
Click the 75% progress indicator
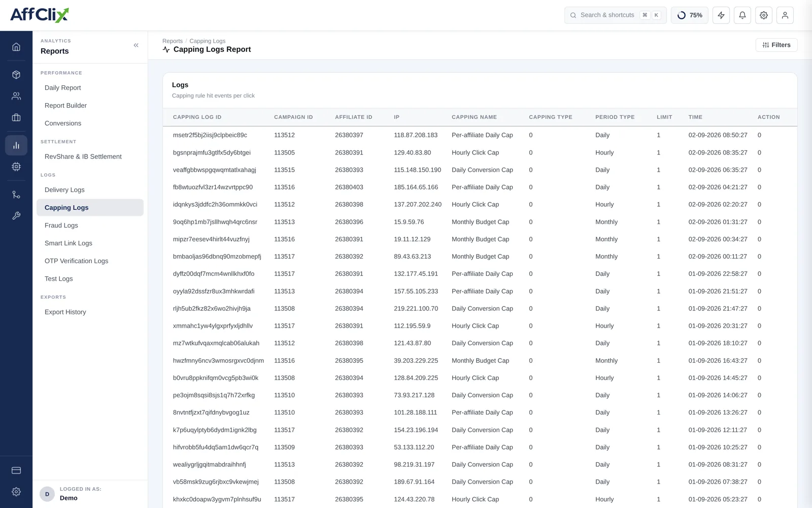click(x=690, y=15)
